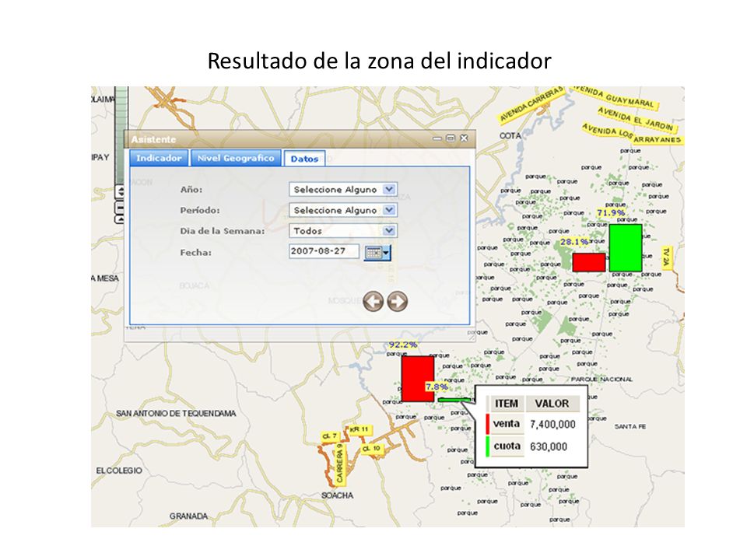Open the Año dropdown
The height and width of the screenshot is (560, 747).
(x=343, y=190)
